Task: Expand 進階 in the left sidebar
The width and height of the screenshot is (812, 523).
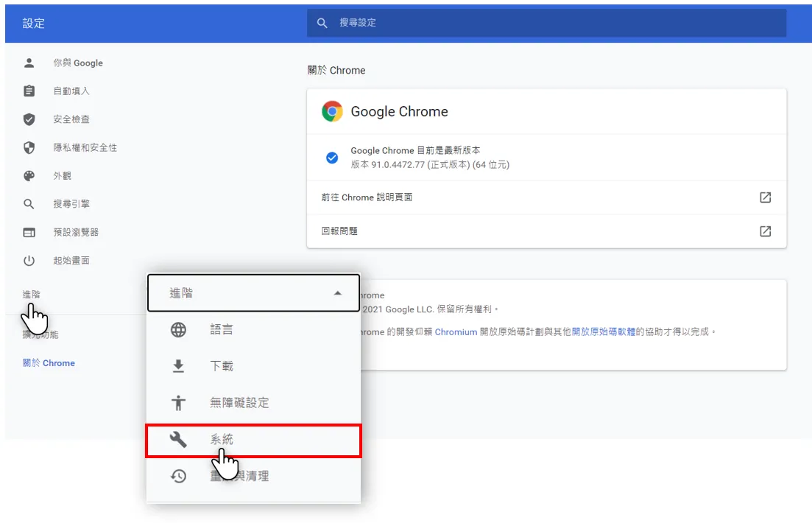Action: pyautogui.click(x=31, y=295)
